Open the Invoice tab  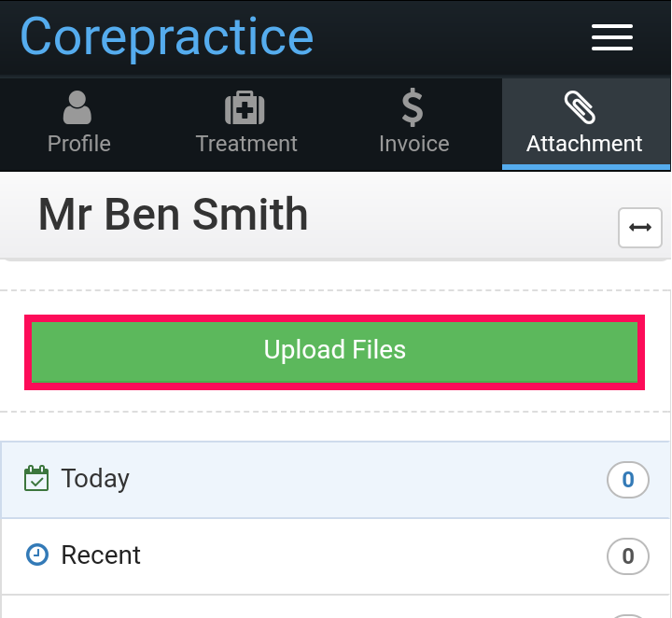414,124
